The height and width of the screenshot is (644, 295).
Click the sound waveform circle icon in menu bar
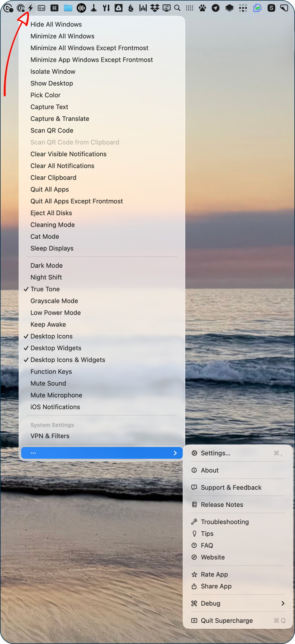point(81,8)
